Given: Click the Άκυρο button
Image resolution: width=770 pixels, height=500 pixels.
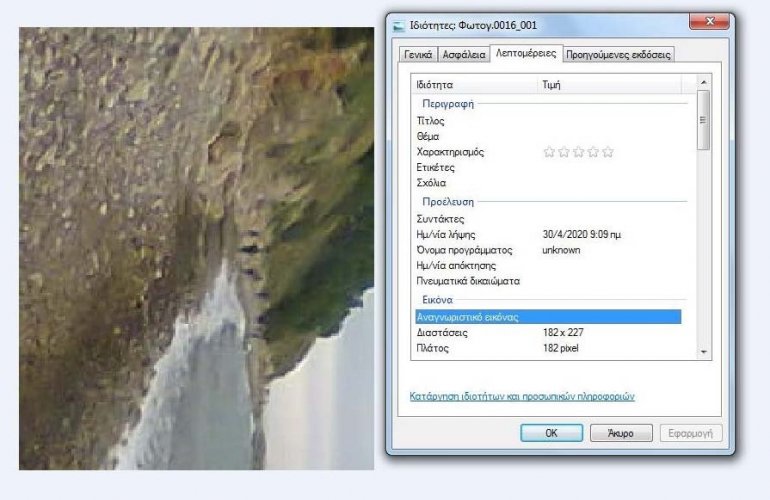Looking at the screenshot, I should [621, 433].
